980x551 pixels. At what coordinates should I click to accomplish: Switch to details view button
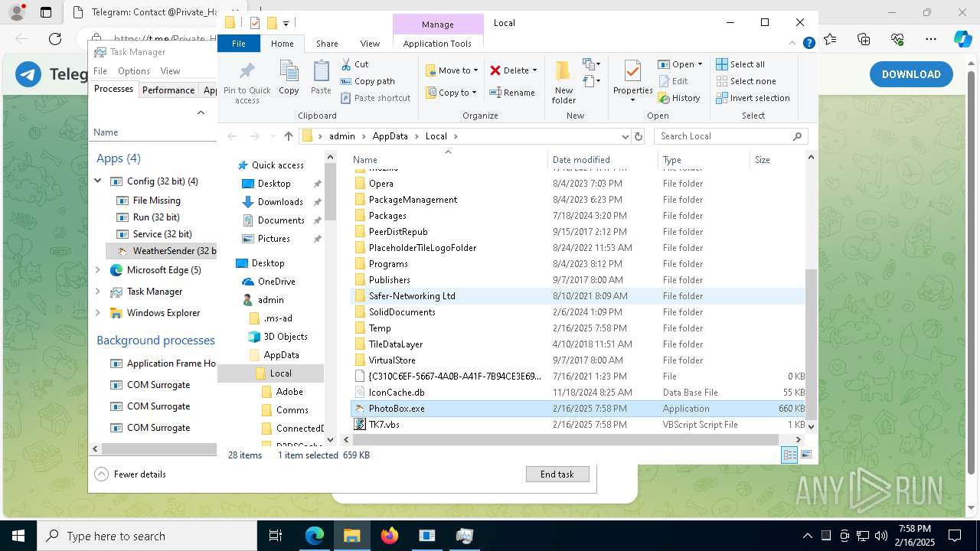coord(789,455)
